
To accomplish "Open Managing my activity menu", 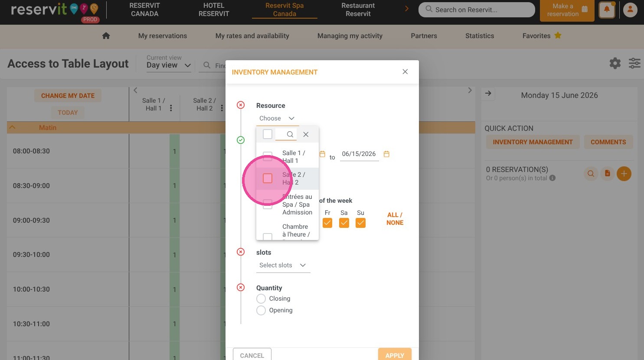I will coord(350,36).
